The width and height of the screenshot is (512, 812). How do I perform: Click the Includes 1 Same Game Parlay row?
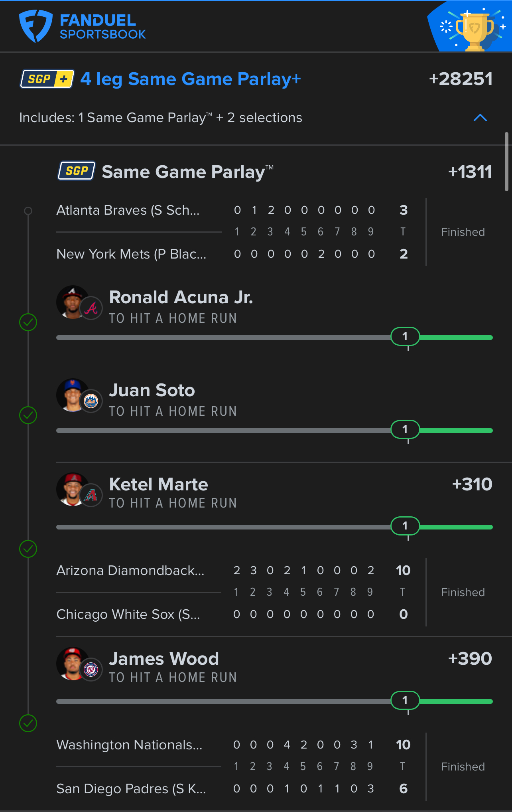coord(161,118)
